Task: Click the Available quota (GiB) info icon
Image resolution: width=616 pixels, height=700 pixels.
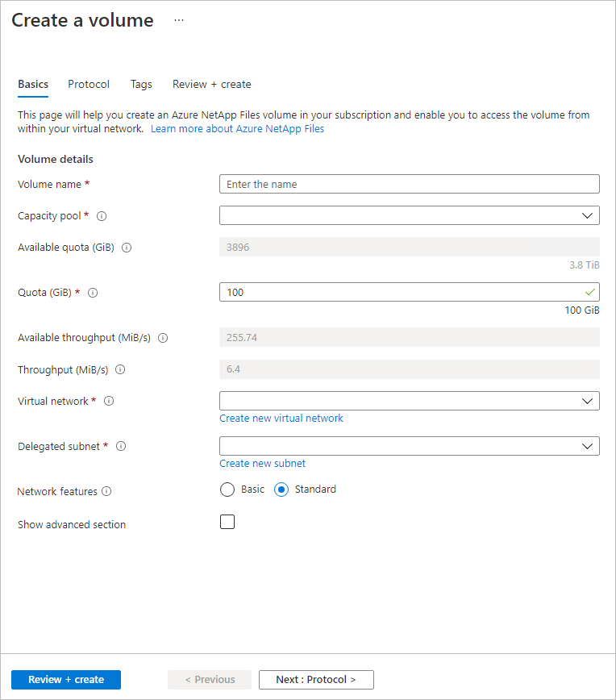Action: point(126,248)
